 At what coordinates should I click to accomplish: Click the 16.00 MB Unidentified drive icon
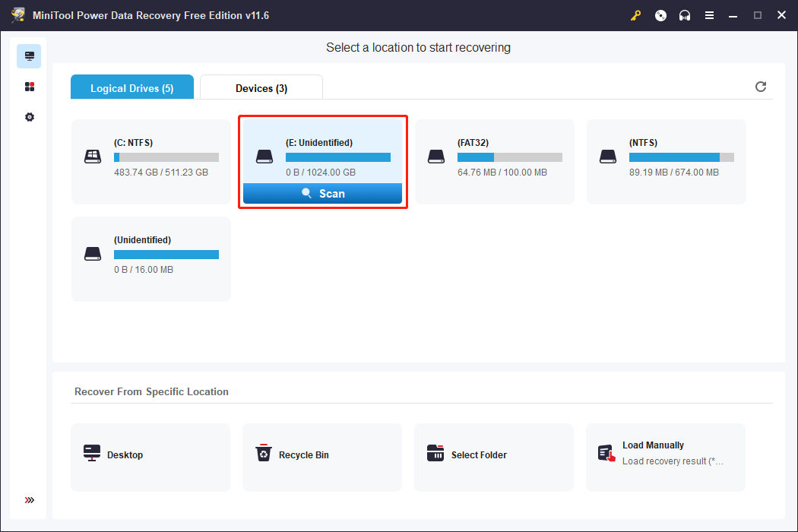[93, 254]
